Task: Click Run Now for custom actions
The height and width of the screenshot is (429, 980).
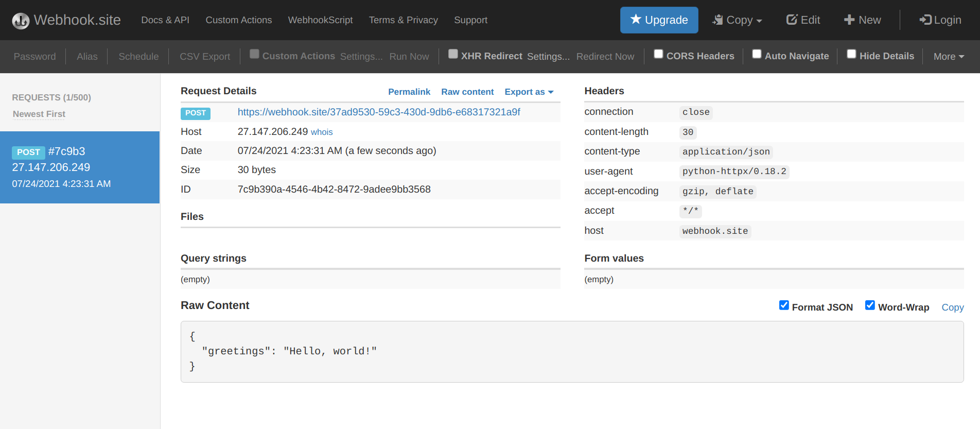Action: [x=409, y=57]
